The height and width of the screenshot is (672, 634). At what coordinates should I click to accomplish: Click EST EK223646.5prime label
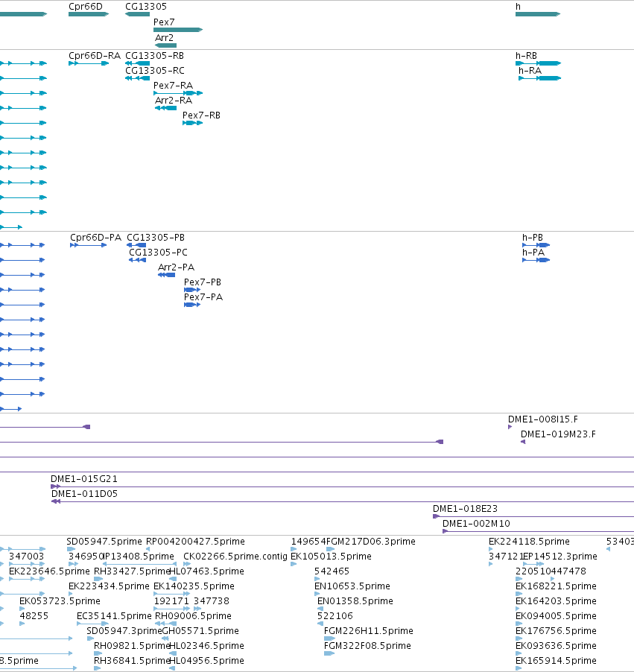(x=49, y=571)
